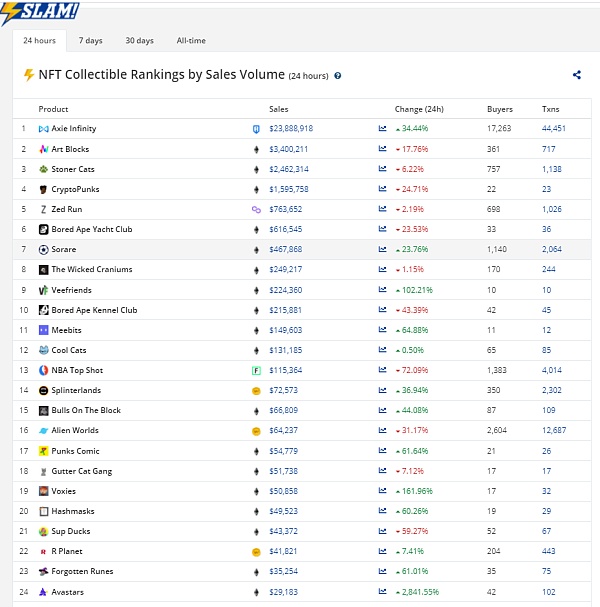Image resolution: width=600 pixels, height=607 pixels.
Task: Open NBA Top Shot chart icon
Action: pyautogui.click(x=382, y=370)
